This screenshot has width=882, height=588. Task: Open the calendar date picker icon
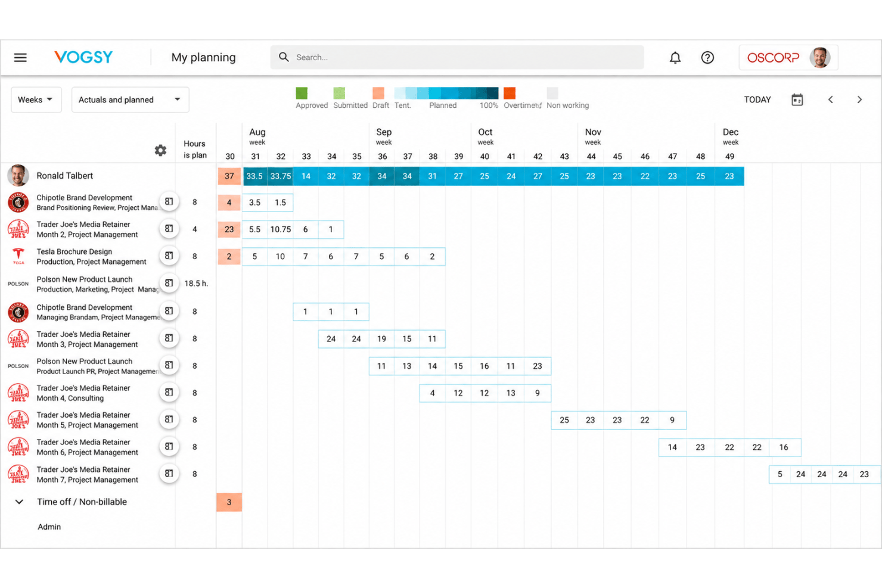point(797,99)
